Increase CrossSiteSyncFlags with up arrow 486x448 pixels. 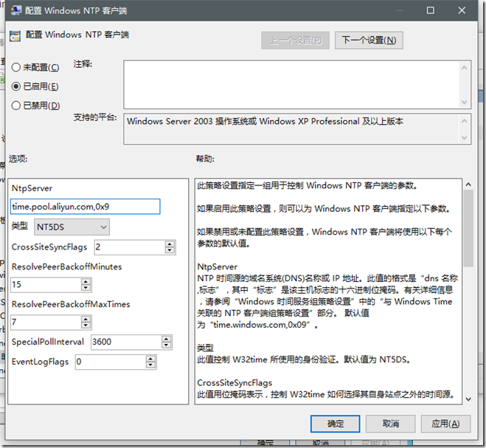pyautogui.click(x=170, y=244)
